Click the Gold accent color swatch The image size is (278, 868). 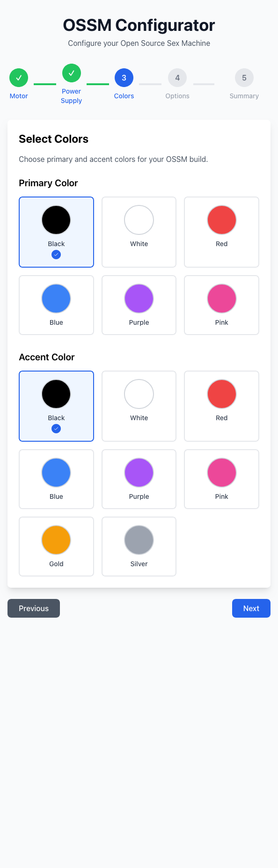click(x=56, y=540)
